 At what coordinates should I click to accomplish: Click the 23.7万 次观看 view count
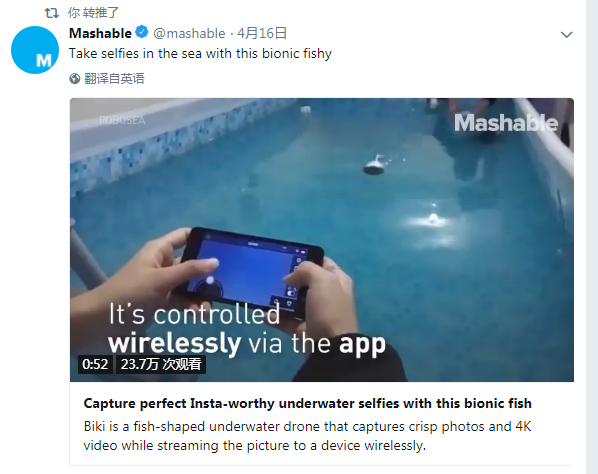pos(161,364)
